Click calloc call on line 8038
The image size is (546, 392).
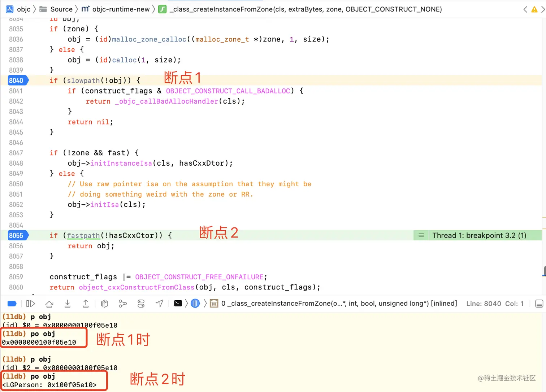coord(124,60)
